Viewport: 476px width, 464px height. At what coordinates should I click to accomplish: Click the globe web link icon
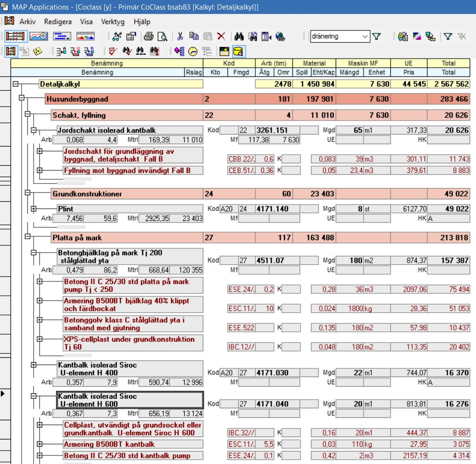point(280,37)
